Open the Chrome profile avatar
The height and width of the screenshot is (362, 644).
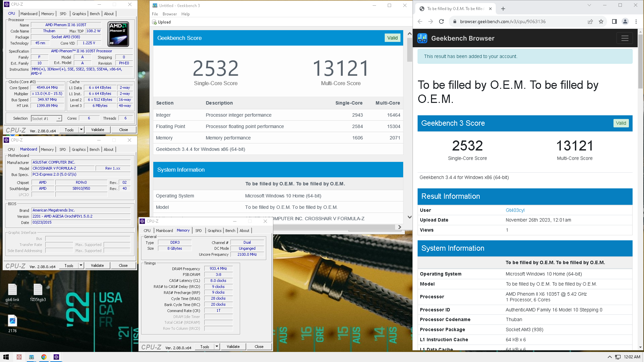click(625, 21)
